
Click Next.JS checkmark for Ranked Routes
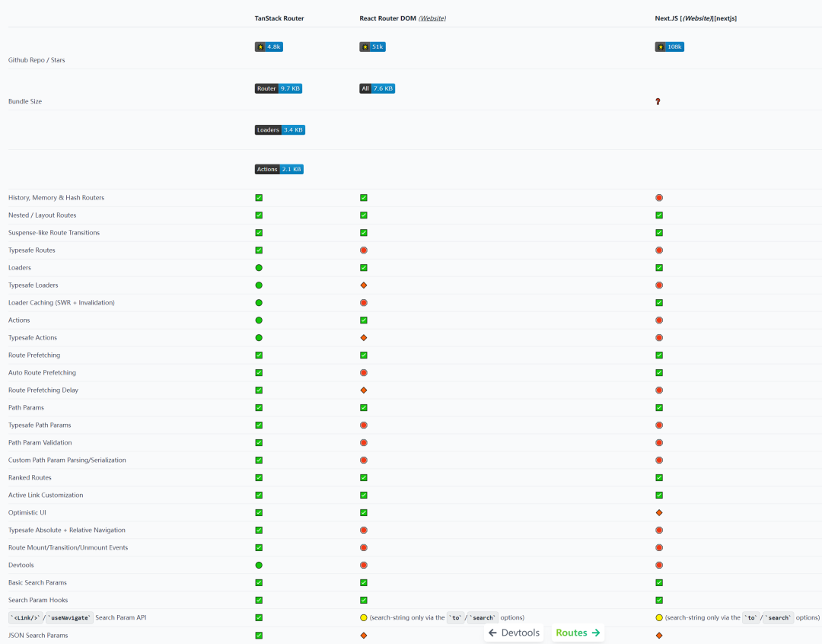coord(659,478)
